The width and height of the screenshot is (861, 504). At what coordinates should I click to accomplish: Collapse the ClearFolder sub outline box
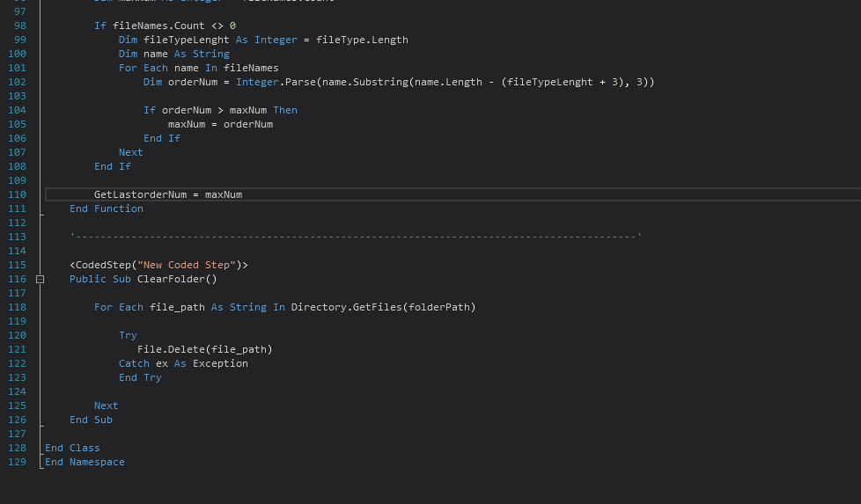click(x=40, y=279)
